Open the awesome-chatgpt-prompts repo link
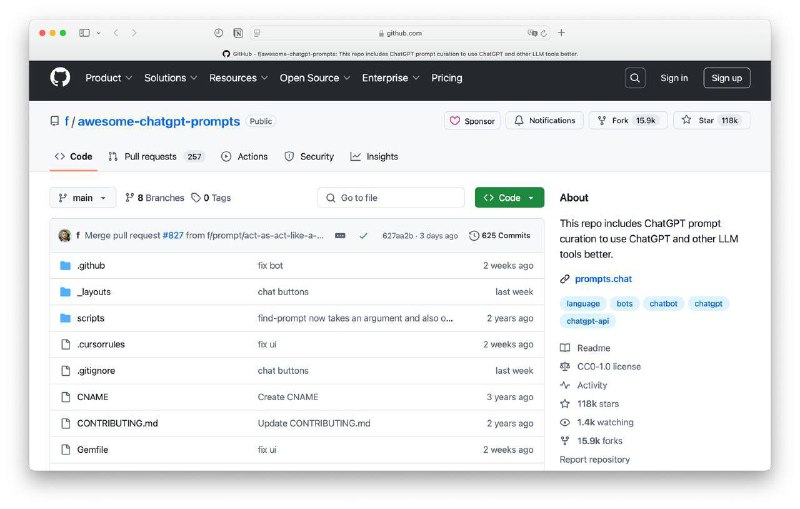This screenshot has width=800, height=509. (x=159, y=121)
